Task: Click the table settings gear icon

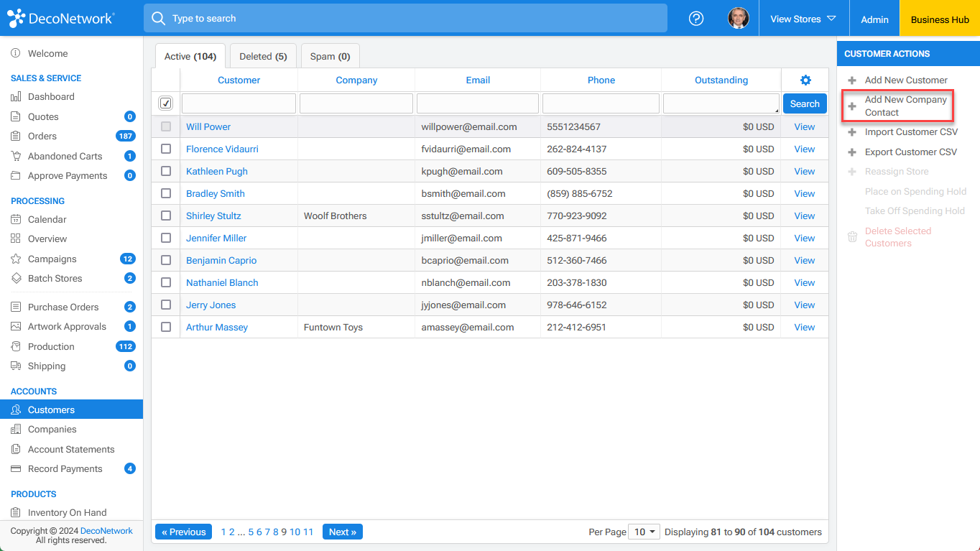Action: coord(805,80)
